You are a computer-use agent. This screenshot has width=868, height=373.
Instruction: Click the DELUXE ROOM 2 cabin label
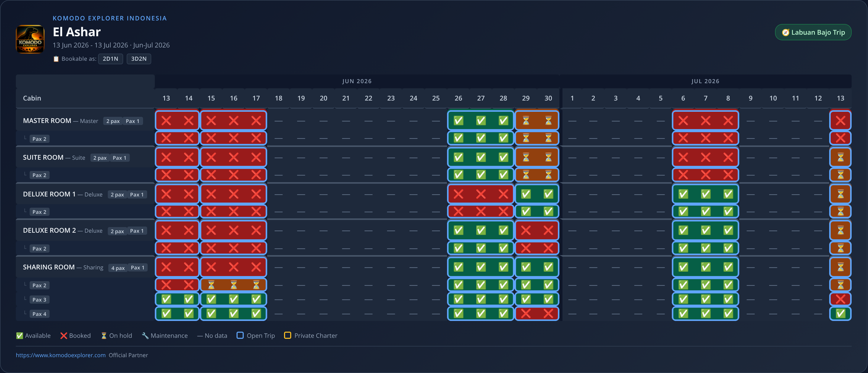point(50,230)
